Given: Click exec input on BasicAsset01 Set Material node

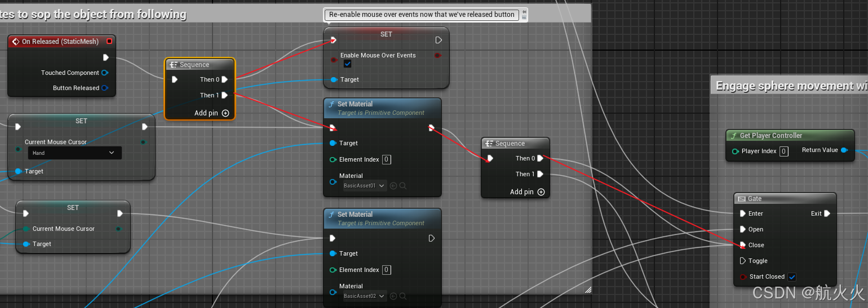Looking at the screenshot, I should point(333,127).
